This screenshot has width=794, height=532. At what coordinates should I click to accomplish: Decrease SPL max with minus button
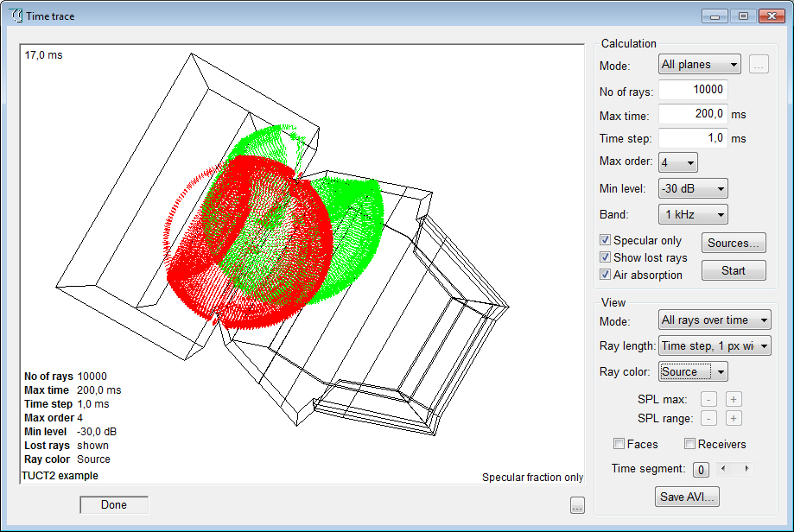coord(708,399)
